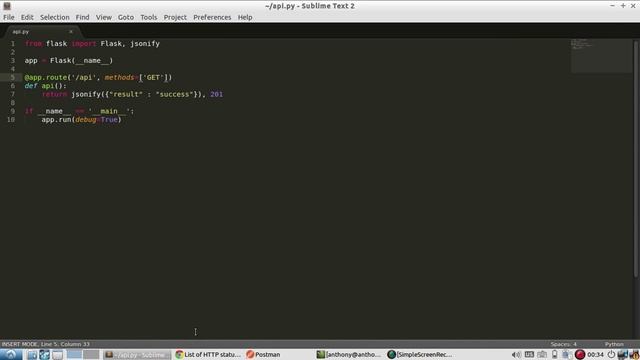The height and width of the screenshot is (360, 640).
Task: Click the 'GET' string on line 5
Action: click(153, 78)
